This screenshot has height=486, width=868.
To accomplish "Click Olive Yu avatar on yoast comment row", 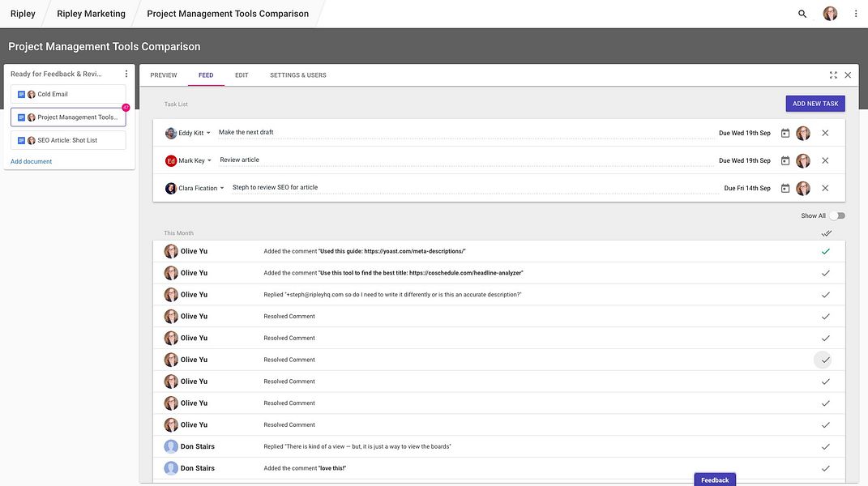I will [x=171, y=251].
